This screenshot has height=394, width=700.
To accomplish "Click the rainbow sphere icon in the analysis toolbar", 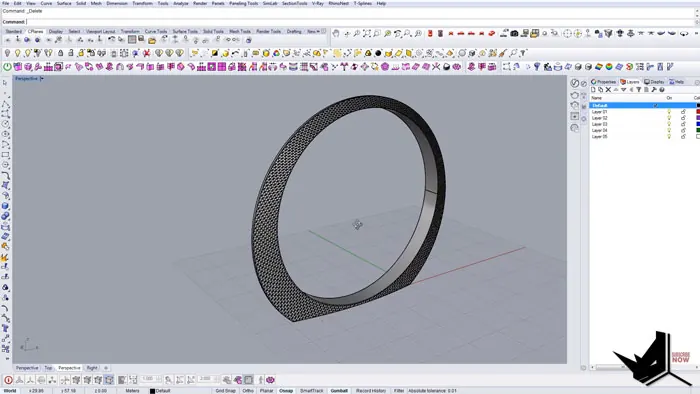I will tap(609, 67).
